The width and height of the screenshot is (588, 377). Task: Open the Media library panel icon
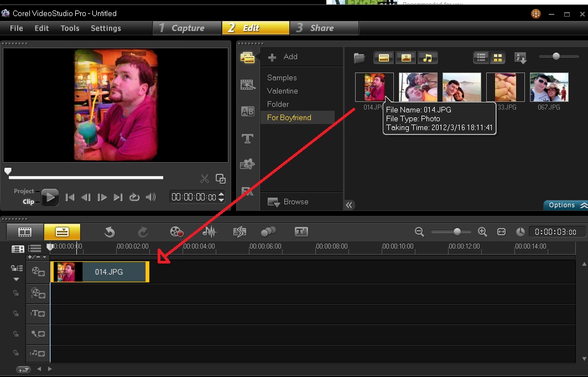[x=247, y=58]
